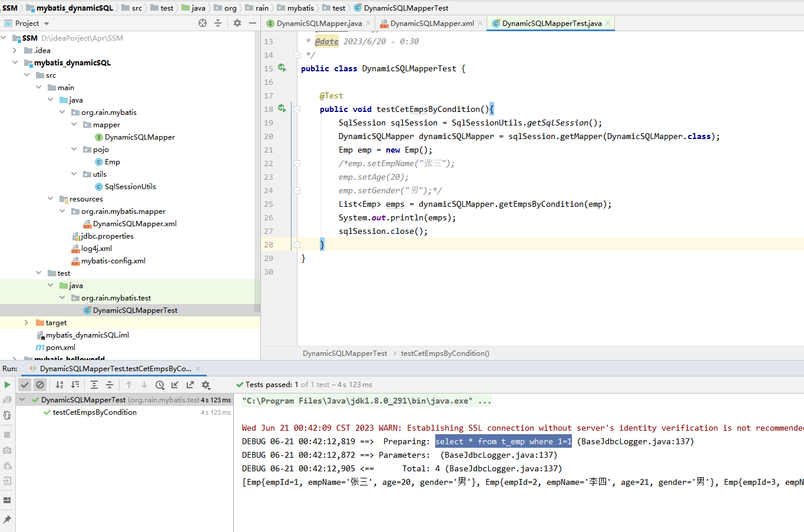Viewport: 804px width, 532px height.
Task: Close the DynamicSQLMapper.xml tab
Action: coord(480,24)
